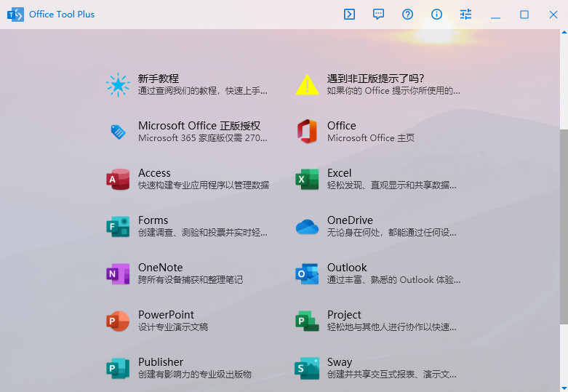The width and height of the screenshot is (568, 392).
Task: Click the green Project icon
Action: [x=307, y=321]
